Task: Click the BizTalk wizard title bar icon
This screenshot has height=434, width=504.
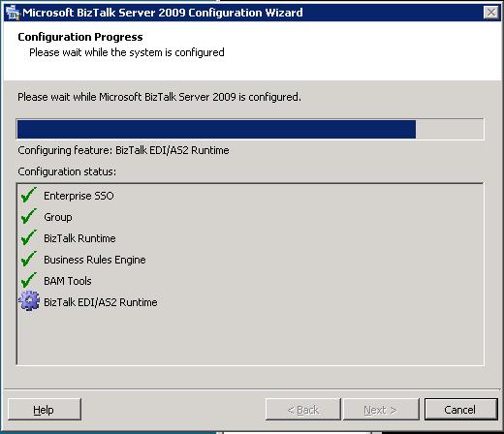Action: pos(13,13)
